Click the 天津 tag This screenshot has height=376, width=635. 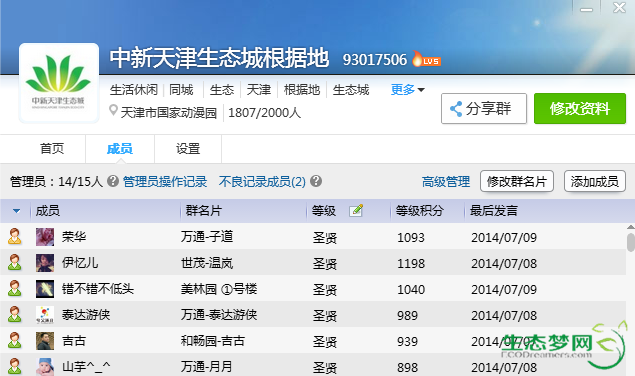click(x=259, y=90)
